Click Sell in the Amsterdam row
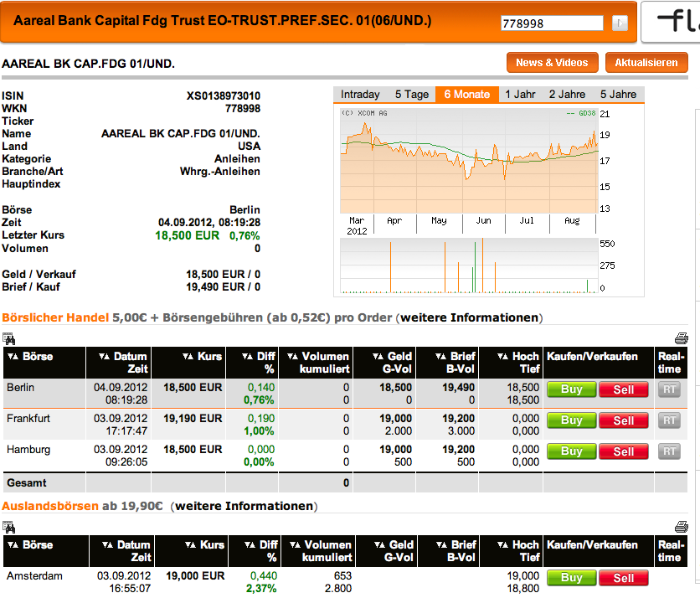 click(623, 578)
